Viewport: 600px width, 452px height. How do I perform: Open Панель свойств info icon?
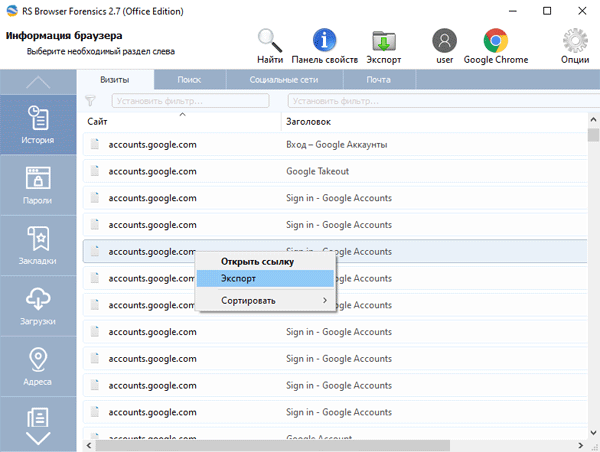click(x=324, y=40)
